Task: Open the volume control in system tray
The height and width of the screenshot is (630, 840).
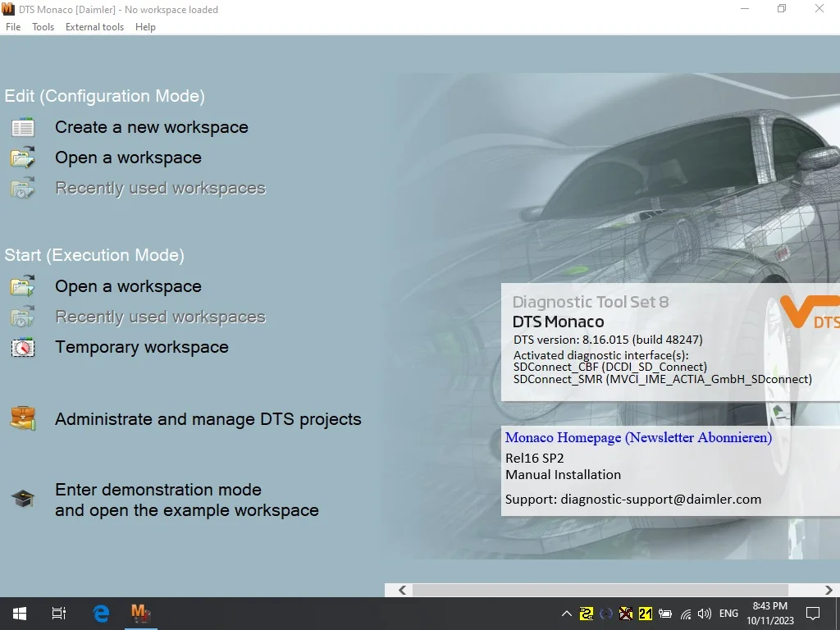Action: pos(705,614)
